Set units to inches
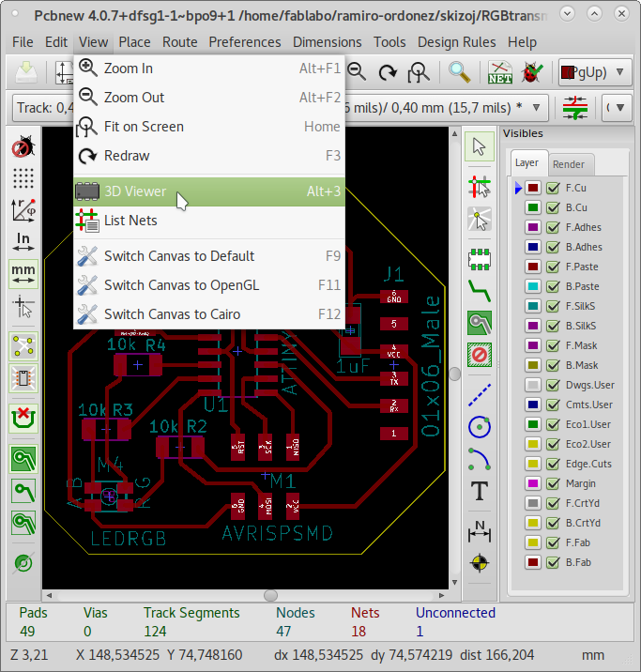 [23, 242]
